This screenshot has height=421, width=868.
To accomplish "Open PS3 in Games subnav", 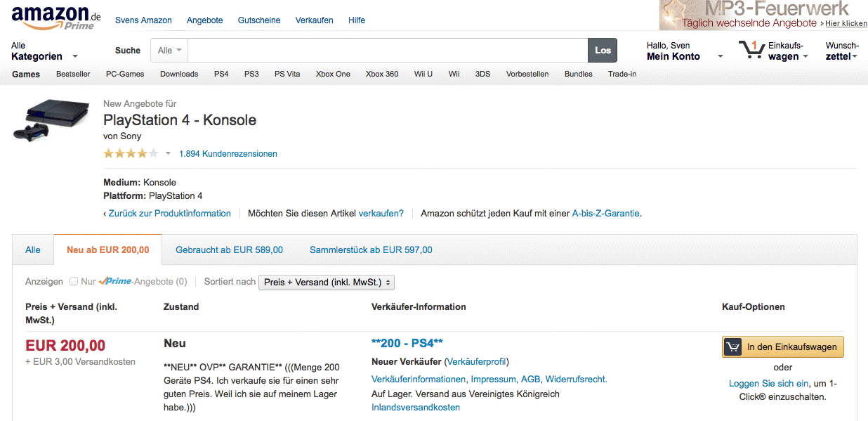I will click(251, 74).
